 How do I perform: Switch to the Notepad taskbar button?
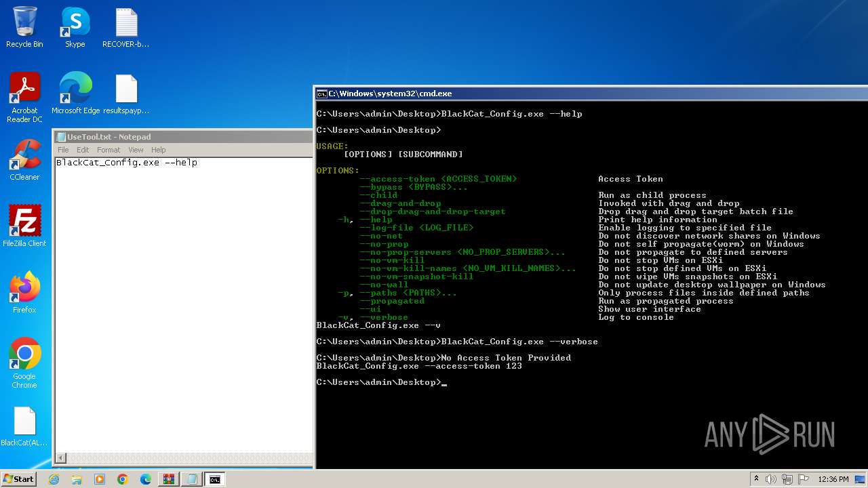click(191, 479)
